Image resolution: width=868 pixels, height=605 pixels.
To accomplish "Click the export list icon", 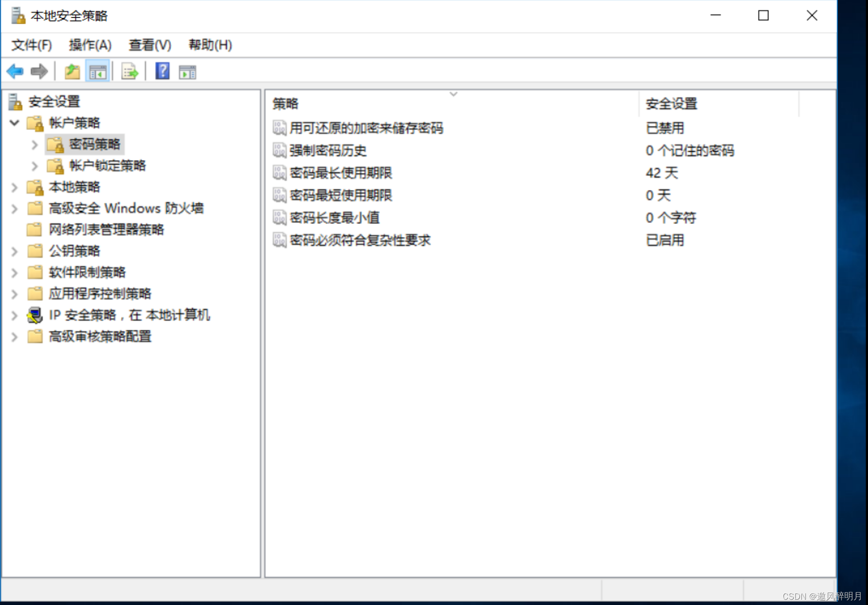I will (129, 71).
